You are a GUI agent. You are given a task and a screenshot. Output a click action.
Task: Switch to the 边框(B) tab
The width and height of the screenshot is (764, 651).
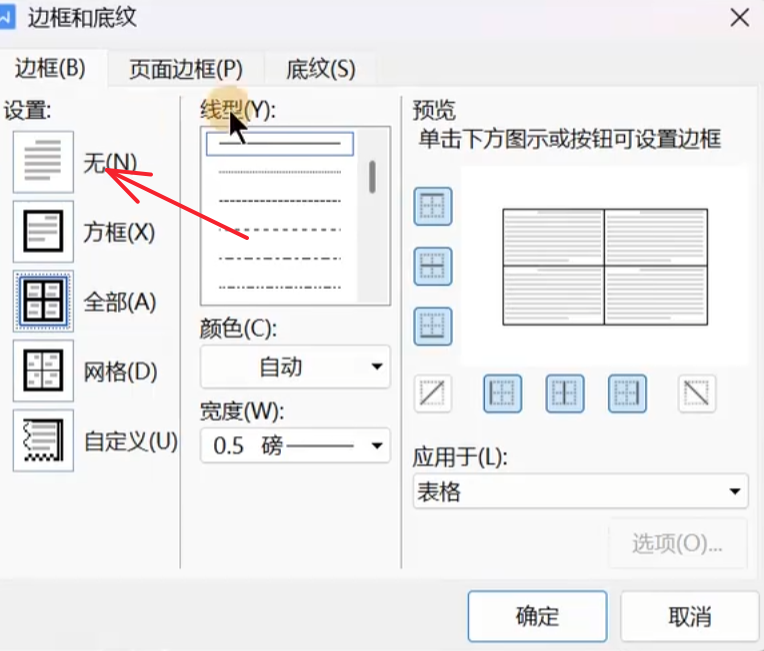(x=51, y=68)
